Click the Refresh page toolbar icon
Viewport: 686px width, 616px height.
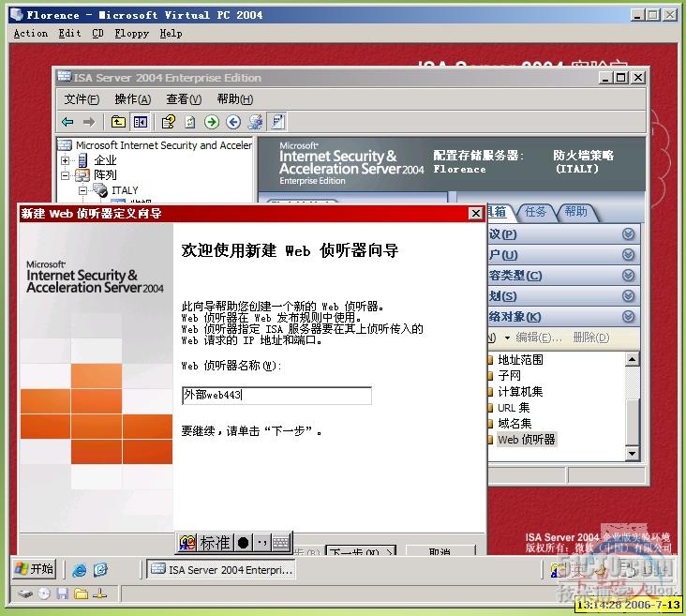[x=190, y=122]
